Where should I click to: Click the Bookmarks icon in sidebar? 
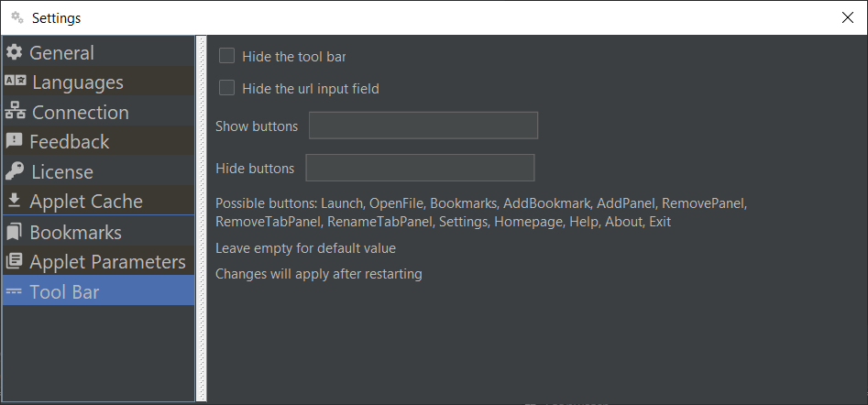point(14,232)
